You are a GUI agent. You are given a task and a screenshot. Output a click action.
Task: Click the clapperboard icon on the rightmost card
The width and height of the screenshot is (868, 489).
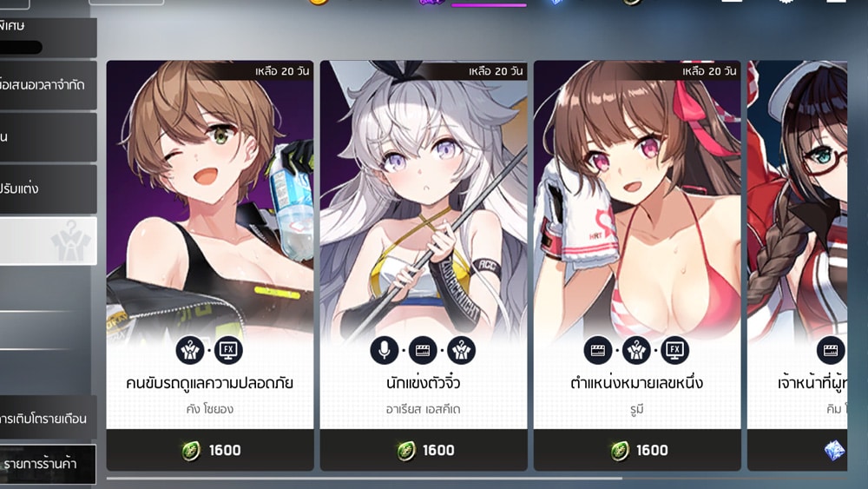tap(831, 350)
